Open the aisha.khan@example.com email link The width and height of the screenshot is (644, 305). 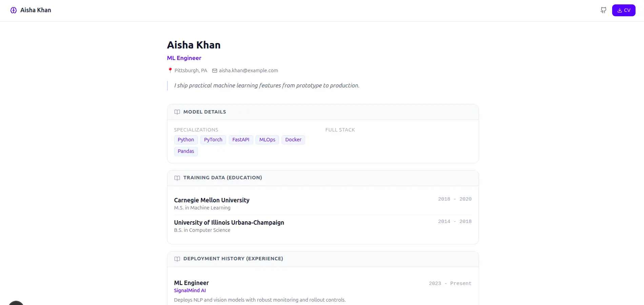248,70
